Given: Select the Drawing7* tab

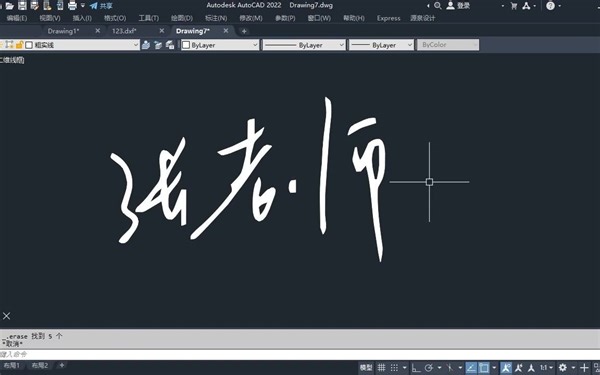Looking at the screenshot, I should click(193, 31).
